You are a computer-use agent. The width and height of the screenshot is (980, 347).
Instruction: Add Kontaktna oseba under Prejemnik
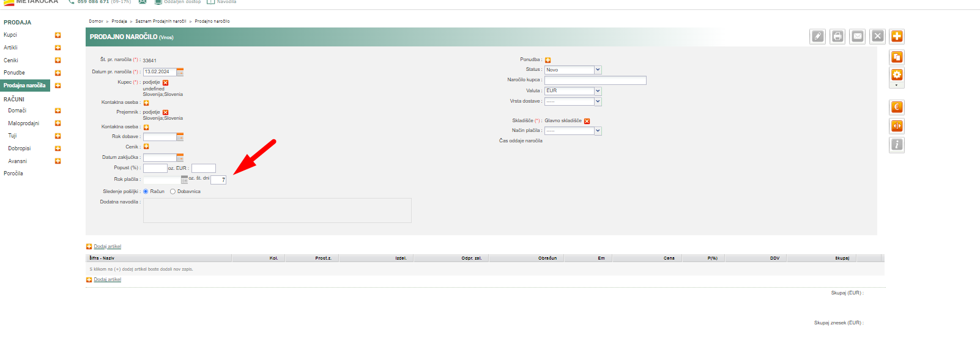(146, 127)
